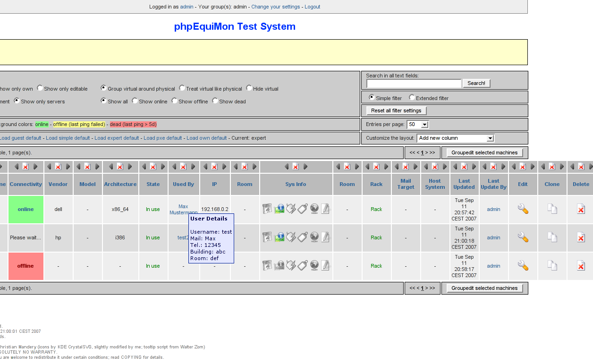Click the 'Search!' button
Screen dimensions: 593x364
(476, 84)
